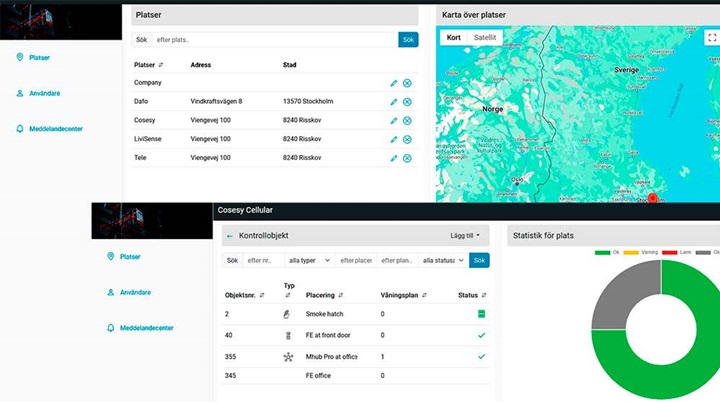This screenshot has width=720, height=402.
Task: Select the 'FE office' placement cell
Action: 318,376
